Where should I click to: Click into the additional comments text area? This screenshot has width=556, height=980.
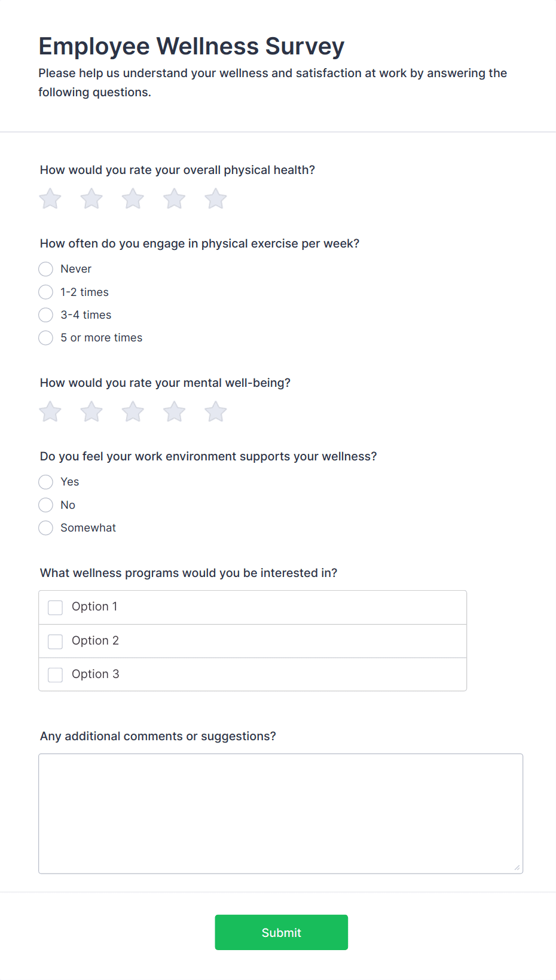[281, 814]
